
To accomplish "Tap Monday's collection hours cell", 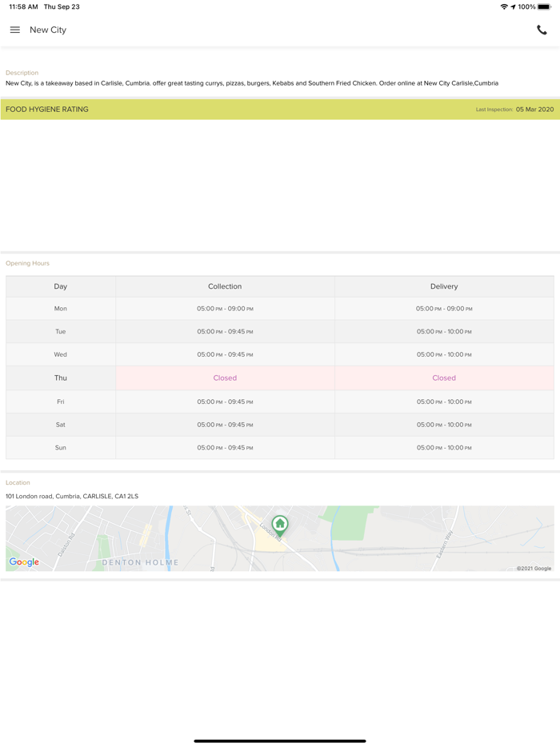I will (225, 309).
